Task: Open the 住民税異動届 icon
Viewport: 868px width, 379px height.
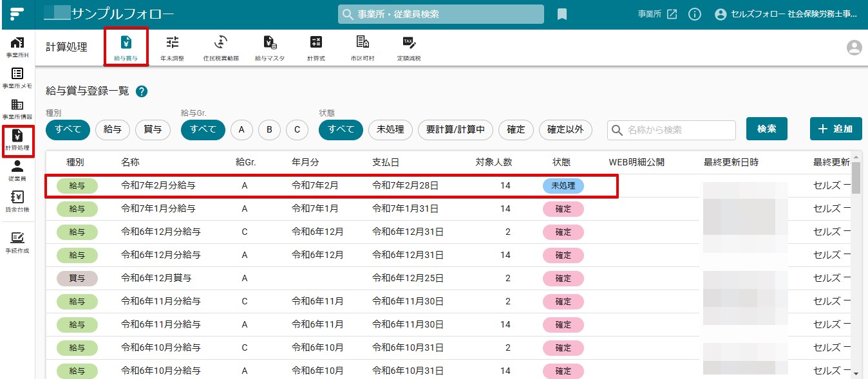Action: click(x=221, y=48)
